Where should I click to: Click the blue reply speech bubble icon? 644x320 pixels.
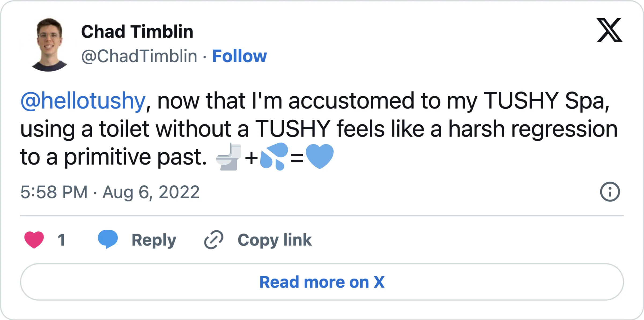coord(108,239)
